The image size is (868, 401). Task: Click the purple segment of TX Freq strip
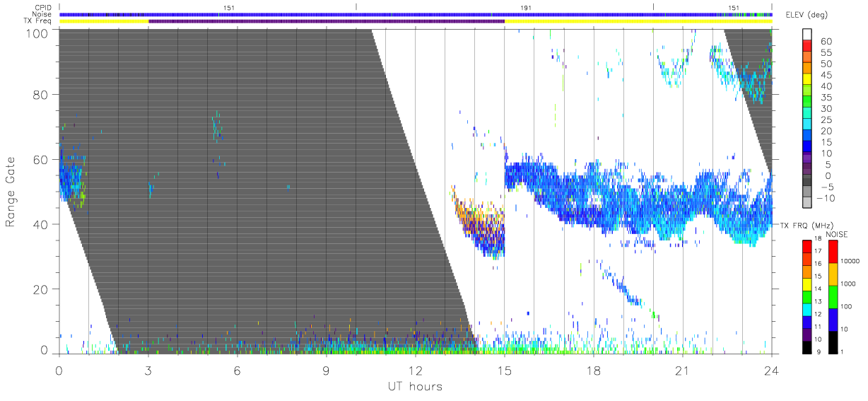327,21
